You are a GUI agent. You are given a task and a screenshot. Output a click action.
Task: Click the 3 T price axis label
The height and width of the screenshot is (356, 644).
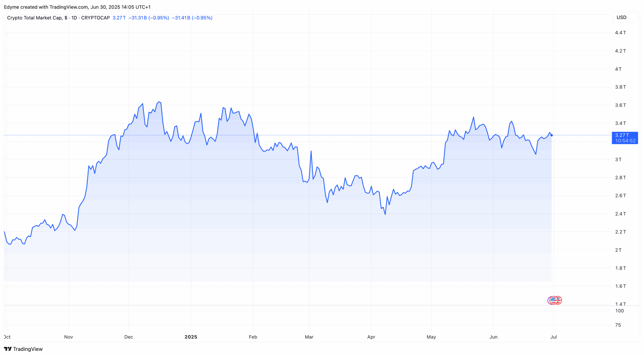618,160
